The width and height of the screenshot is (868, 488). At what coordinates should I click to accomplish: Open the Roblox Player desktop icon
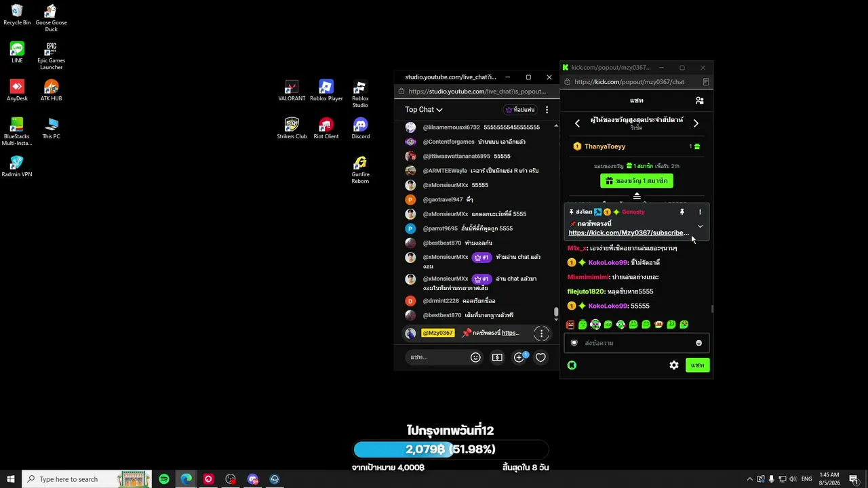(x=326, y=91)
